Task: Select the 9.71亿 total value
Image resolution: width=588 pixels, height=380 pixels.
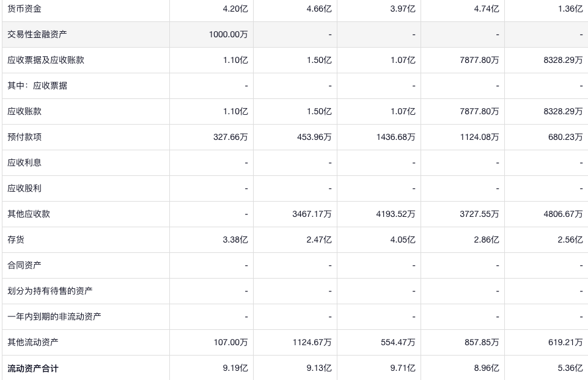Action: click(x=402, y=368)
